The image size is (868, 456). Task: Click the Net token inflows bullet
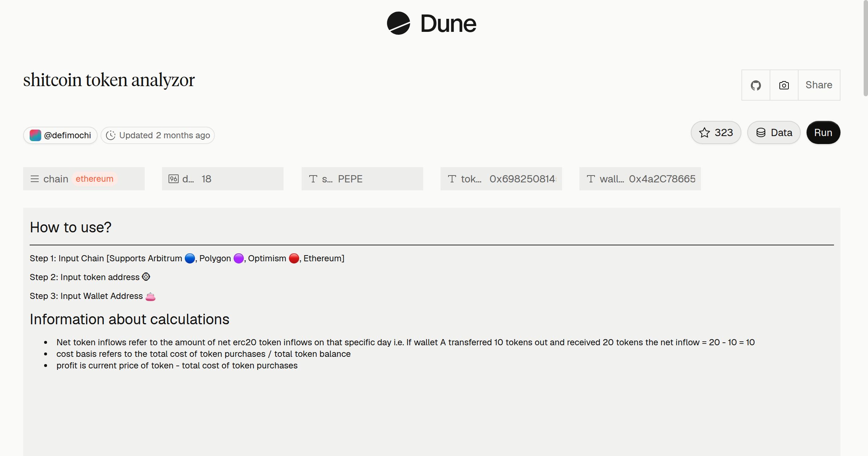tap(405, 342)
